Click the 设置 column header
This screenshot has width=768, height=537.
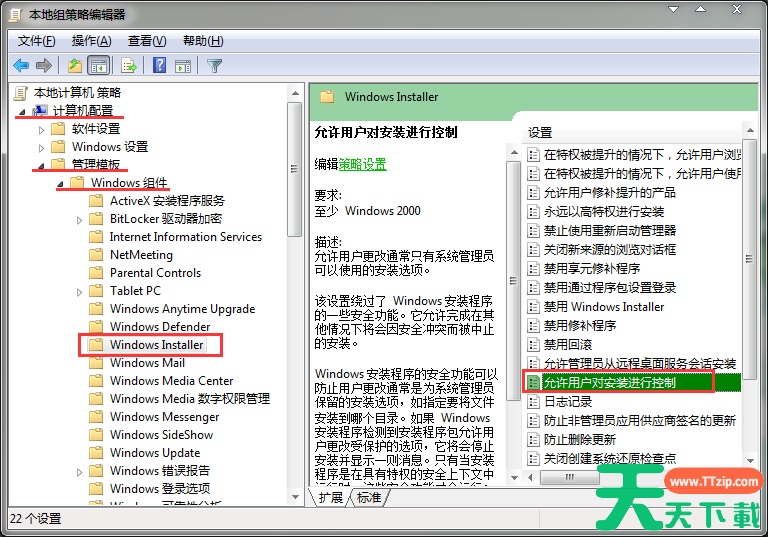pos(541,132)
